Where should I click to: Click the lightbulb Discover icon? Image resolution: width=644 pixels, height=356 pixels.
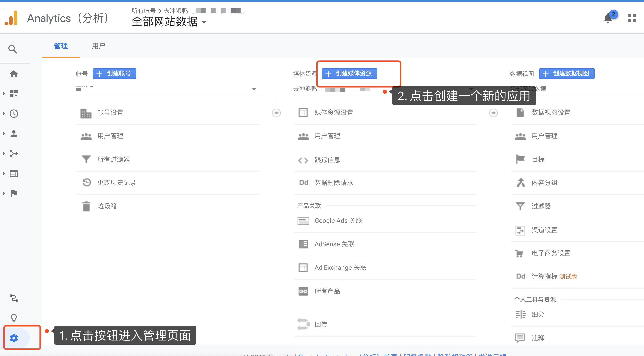14,318
